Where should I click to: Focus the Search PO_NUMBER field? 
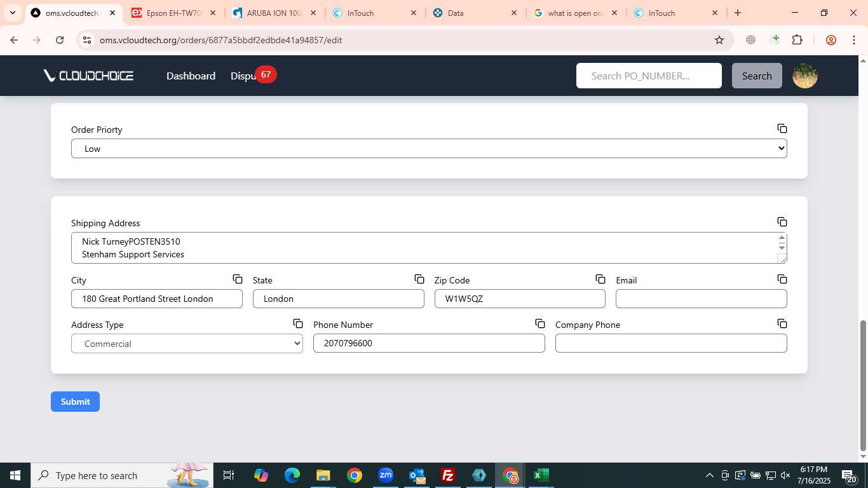pos(649,76)
